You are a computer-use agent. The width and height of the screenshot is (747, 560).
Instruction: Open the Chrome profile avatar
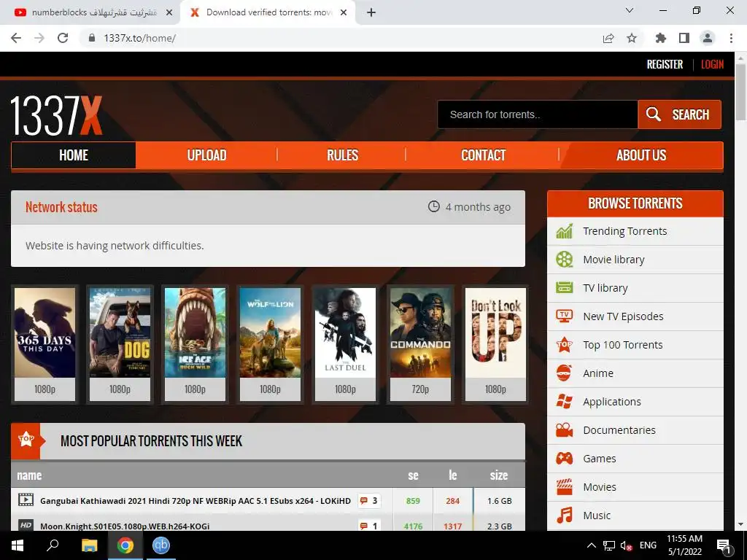[708, 38]
